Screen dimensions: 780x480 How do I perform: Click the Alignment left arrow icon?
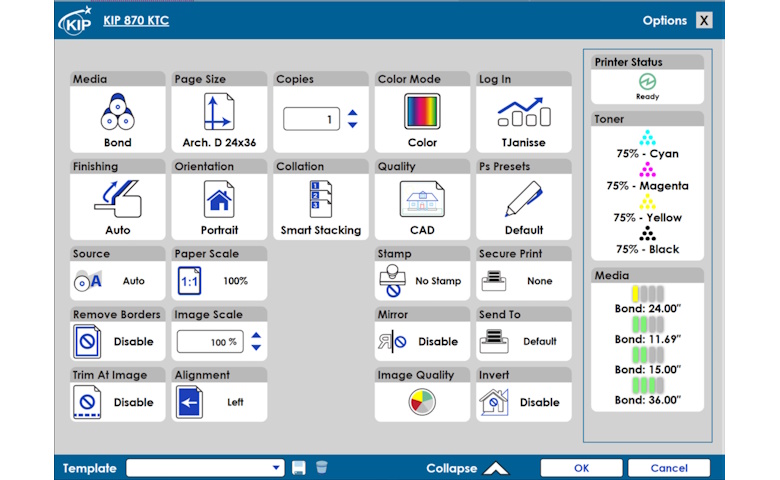[189, 402]
